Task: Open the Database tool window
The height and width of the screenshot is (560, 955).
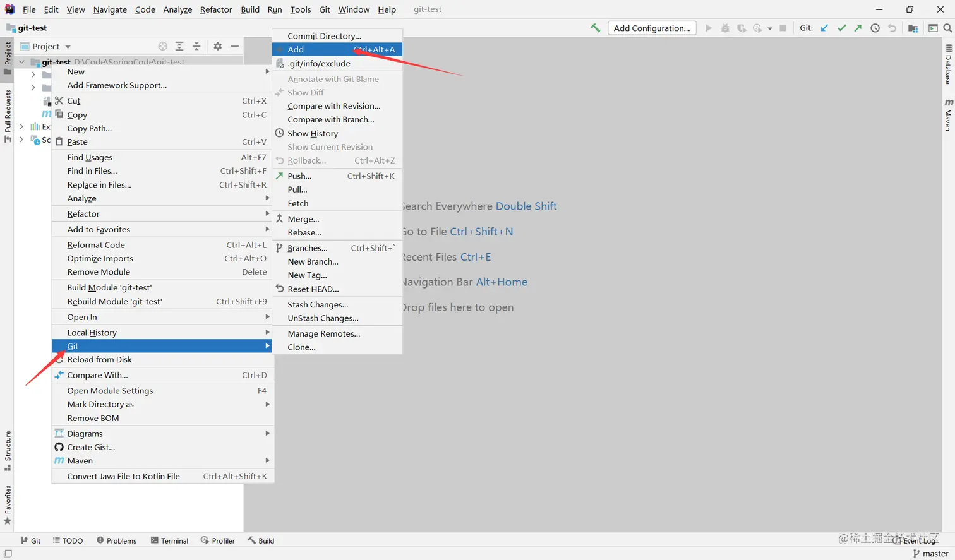Action: click(948, 64)
